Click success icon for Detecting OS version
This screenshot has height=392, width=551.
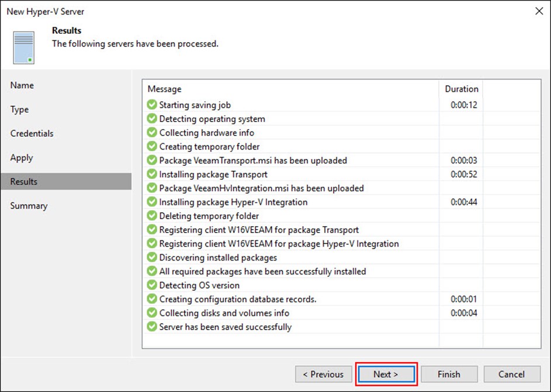click(152, 285)
